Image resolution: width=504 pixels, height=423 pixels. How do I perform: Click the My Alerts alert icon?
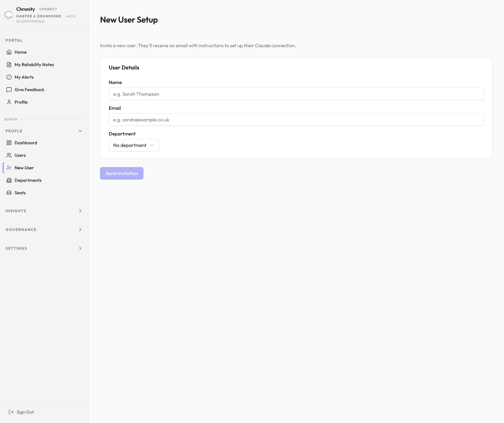click(x=9, y=77)
